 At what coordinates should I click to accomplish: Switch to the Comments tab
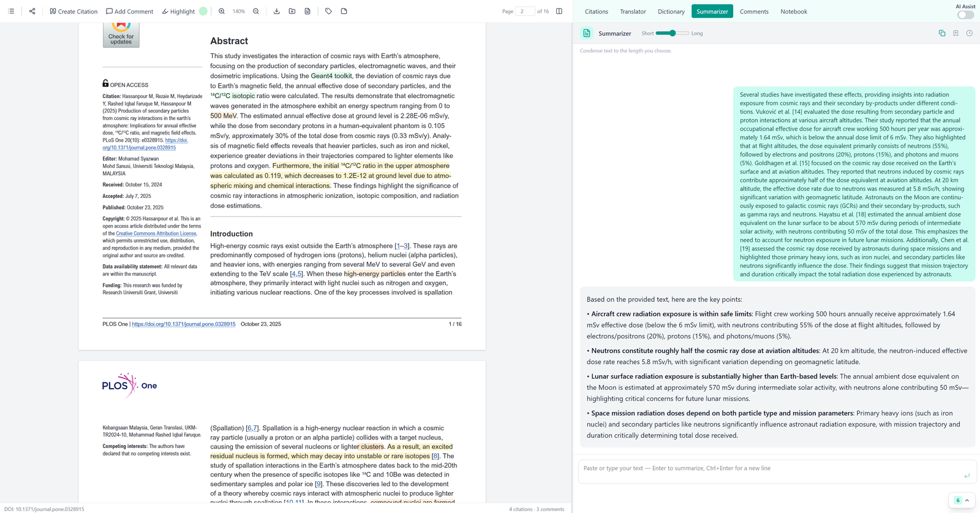pos(754,11)
